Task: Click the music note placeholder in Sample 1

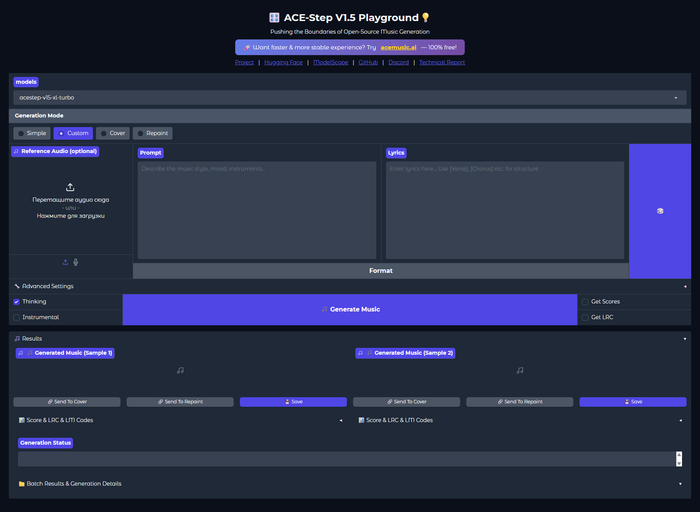Action: pos(180,370)
